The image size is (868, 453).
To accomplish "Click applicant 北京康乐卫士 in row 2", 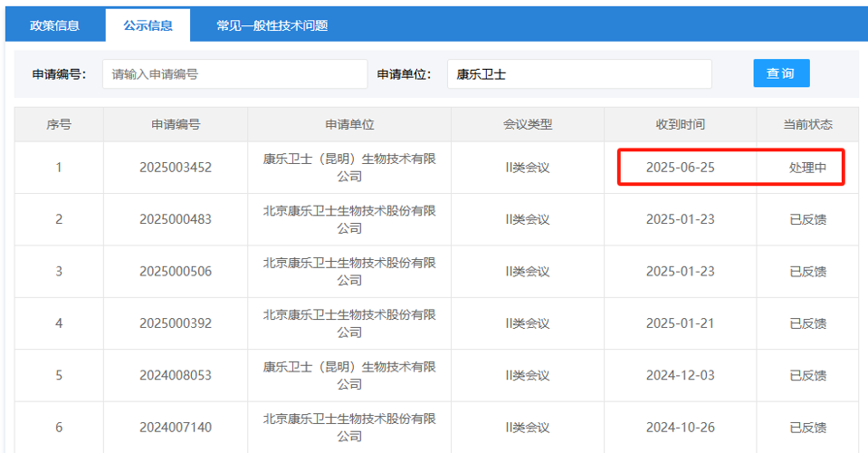I will pyautogui.click(x=349, y=219).
